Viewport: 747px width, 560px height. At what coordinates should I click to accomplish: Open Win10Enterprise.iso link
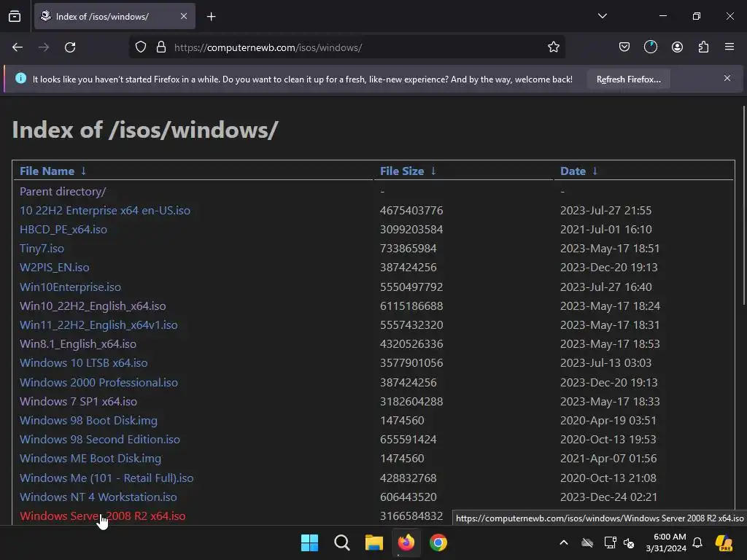point(70,287)
